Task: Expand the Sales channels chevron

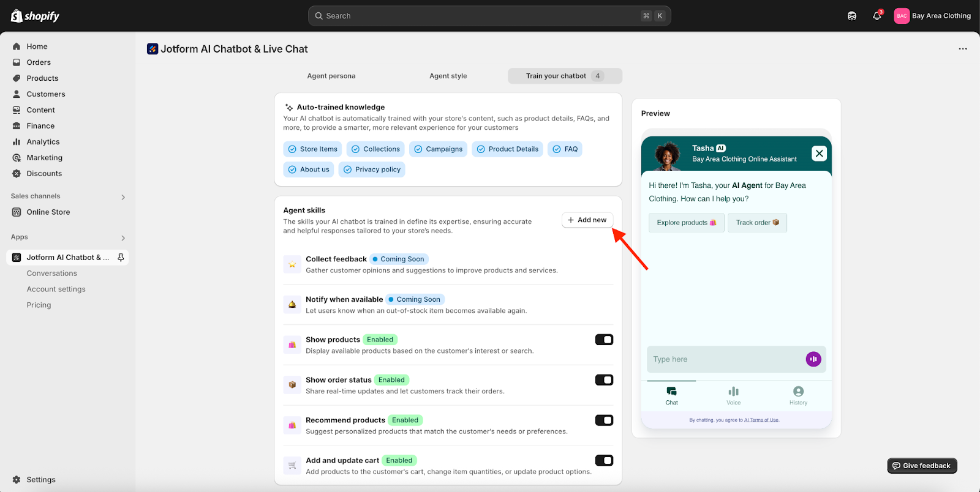Action: (x=123, y=197)
